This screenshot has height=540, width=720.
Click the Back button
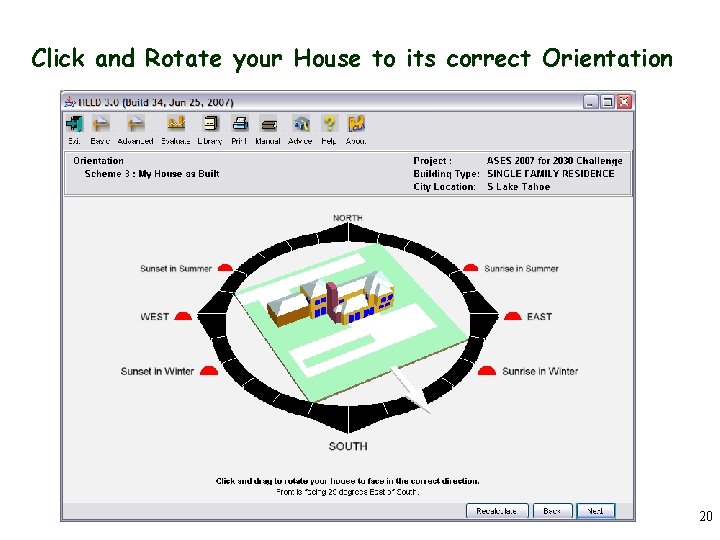coord(552,511)
